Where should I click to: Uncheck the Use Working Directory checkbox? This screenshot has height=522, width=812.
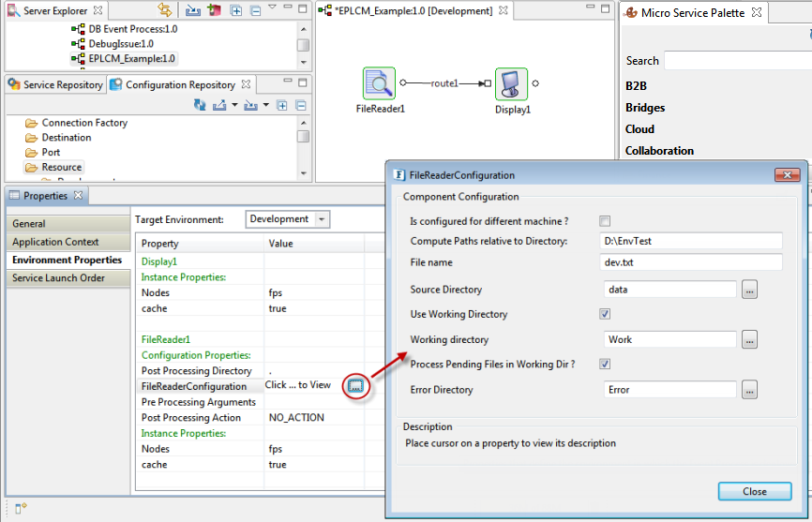pyautogui.click(x=605, y=314)
